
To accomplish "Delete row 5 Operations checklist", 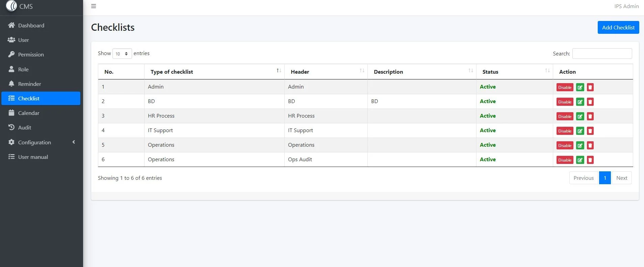I will [590, 145].
